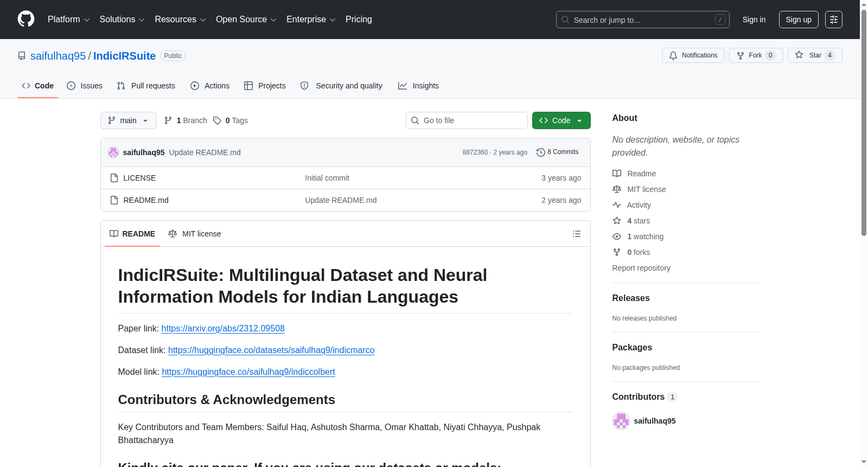
Task: Click the search magnifier icon in header
Action: pos(565,20)
